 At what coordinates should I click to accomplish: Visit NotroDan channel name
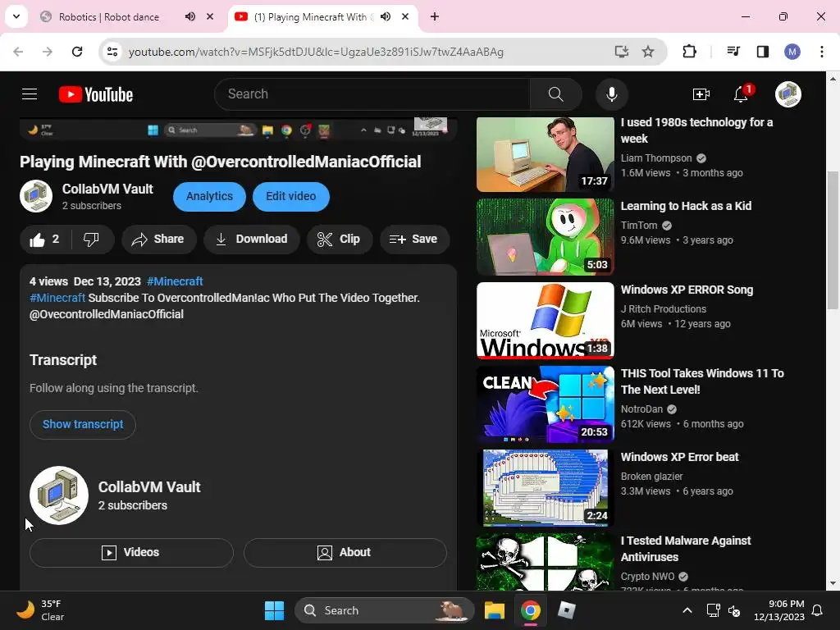(641, 409)
